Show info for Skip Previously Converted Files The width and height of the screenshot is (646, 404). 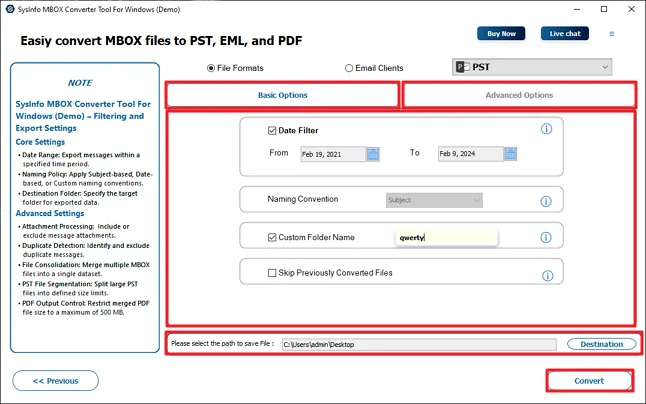pyautogui.click(x=548, y=276)
